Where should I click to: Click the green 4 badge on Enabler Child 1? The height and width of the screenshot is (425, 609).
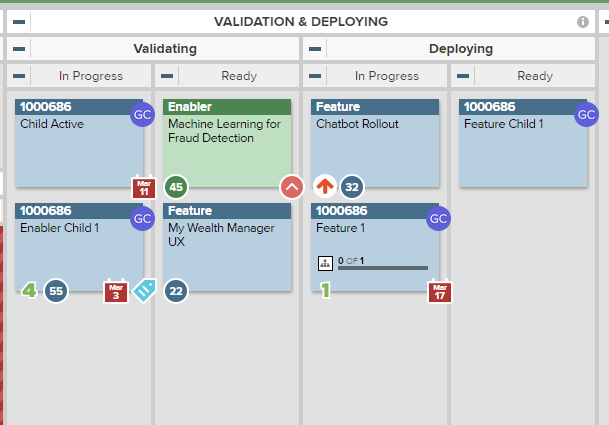[x=30, y=290]
